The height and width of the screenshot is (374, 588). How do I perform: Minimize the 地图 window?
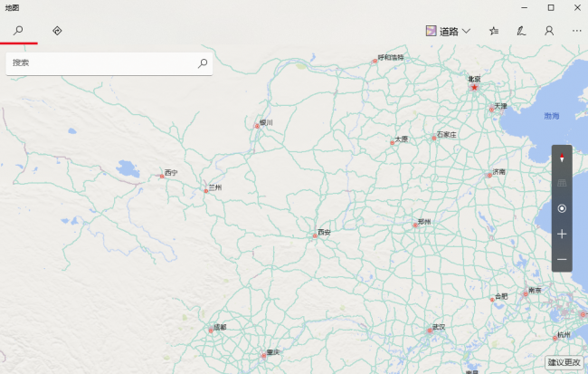click(x=525, y=7)
